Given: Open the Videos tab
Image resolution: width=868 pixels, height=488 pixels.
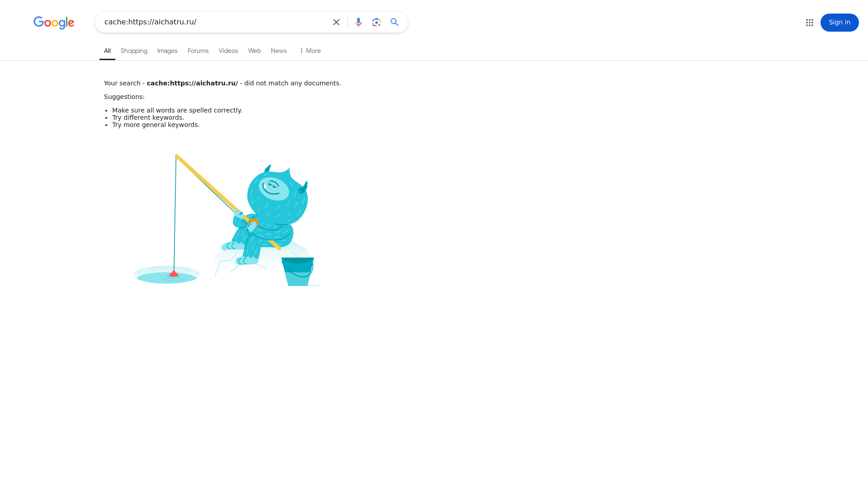Looking at the screenshot, I should (x=228, y=51).
